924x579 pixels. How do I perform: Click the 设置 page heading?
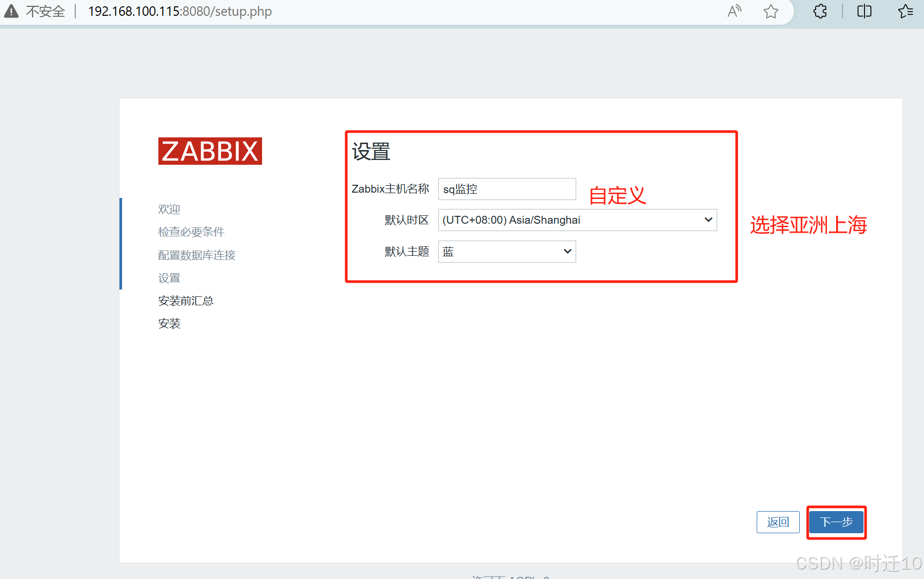coord(371,152)
